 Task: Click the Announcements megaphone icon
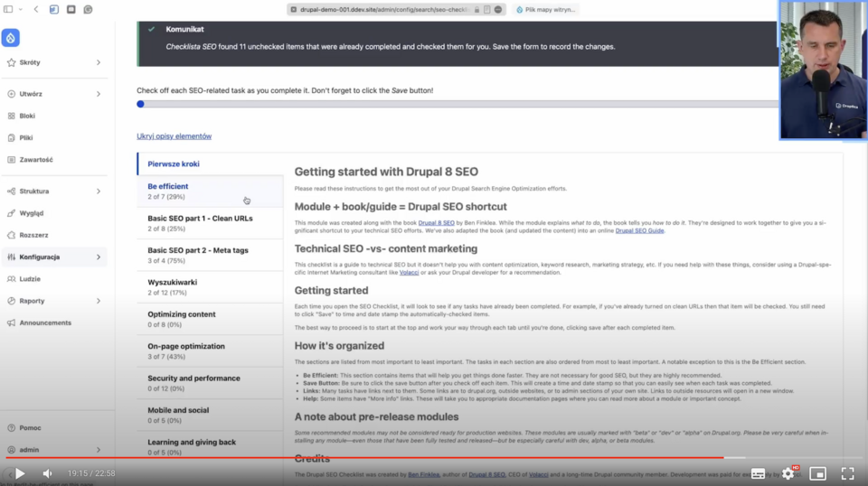tap(11, 322)
